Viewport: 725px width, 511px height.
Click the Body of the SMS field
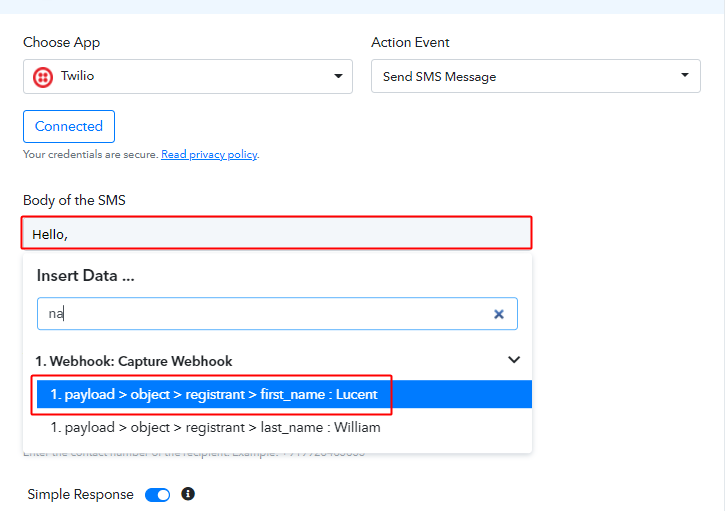point(276,234)
